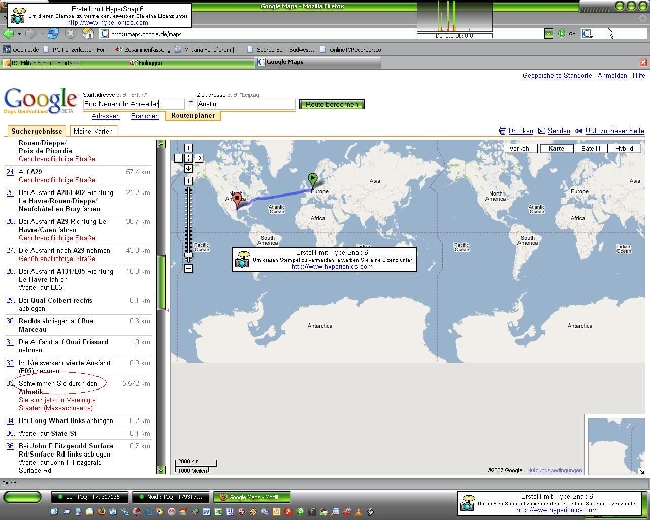Open direction step number 24
Image resolution: width=650 pixels, height=520 pixels.
point(10,172)
